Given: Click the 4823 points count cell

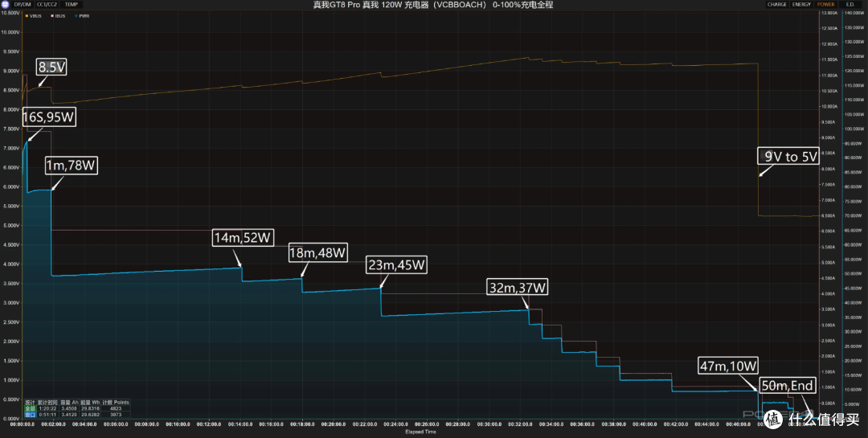Looking at the screenshot, I should click(116, 408).
